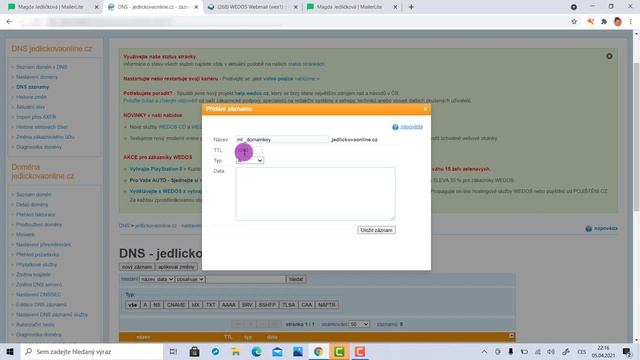Select the vše type filter

[x=133, y=305]
